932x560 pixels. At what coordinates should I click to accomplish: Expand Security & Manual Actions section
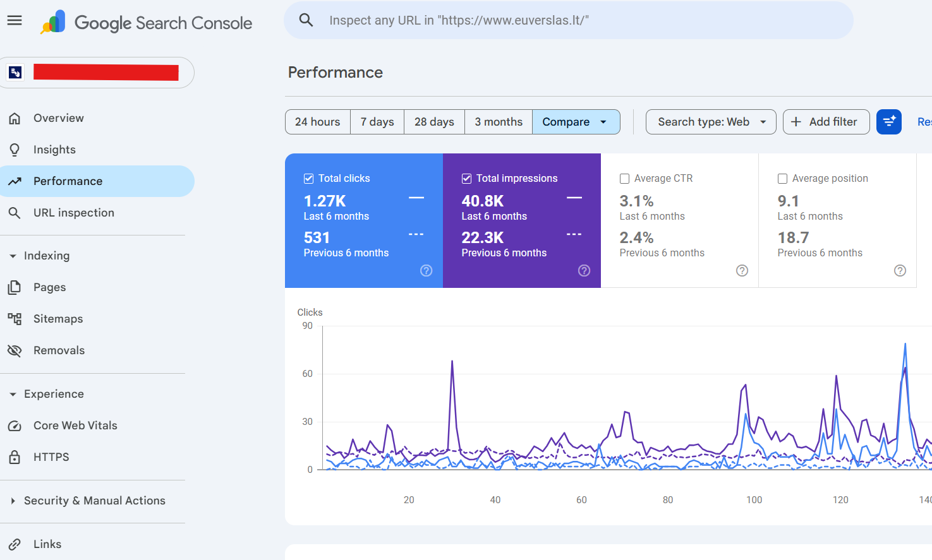coord(13,501)
